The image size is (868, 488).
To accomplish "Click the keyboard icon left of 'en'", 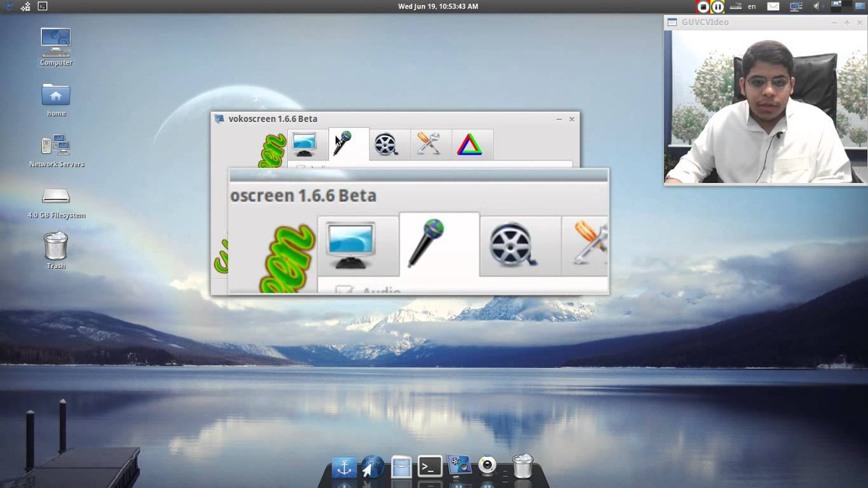I will coord(736,7).
